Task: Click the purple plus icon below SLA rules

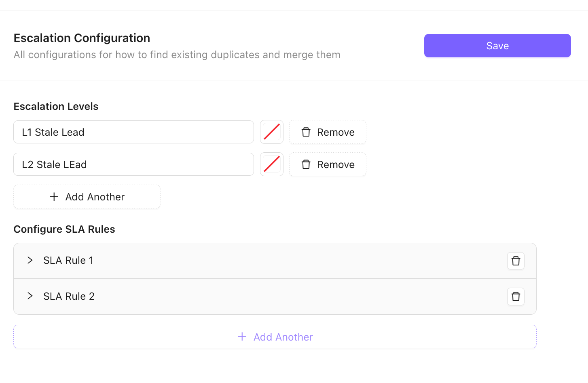Action: pos(242,337)
